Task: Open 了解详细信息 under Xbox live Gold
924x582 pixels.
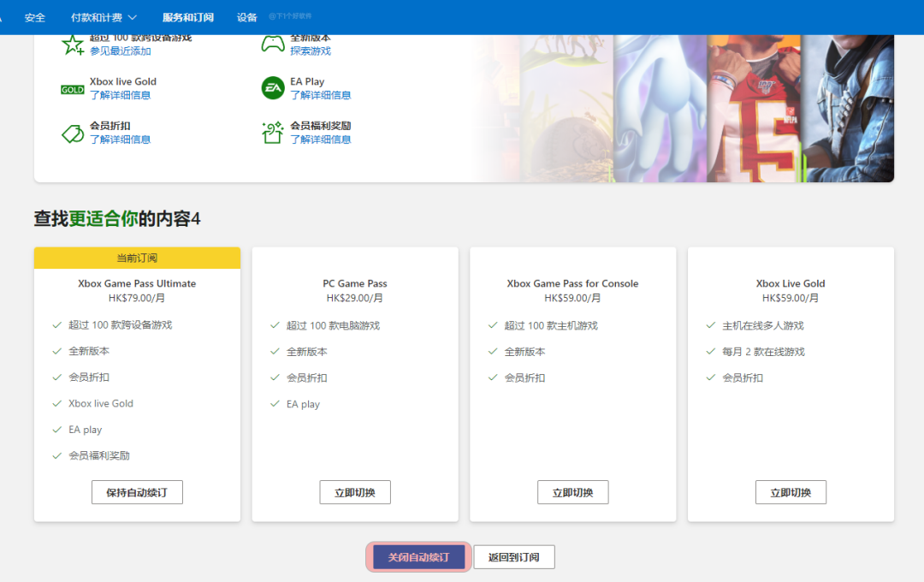Action: click(x=121, y=96)
